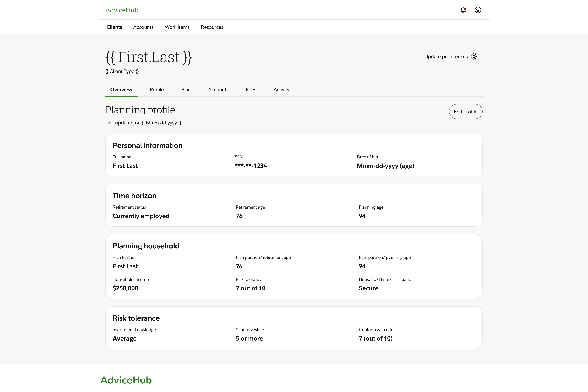The width and height of the screenshot is (588, 392).
Task: Select the Currently employed status value
Action: click(x=141, y=216)
